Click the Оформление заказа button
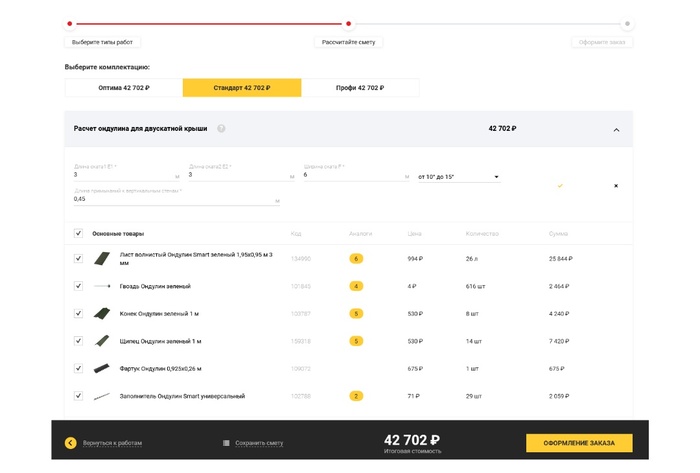The image size is (700, 473). click(579, 443)
